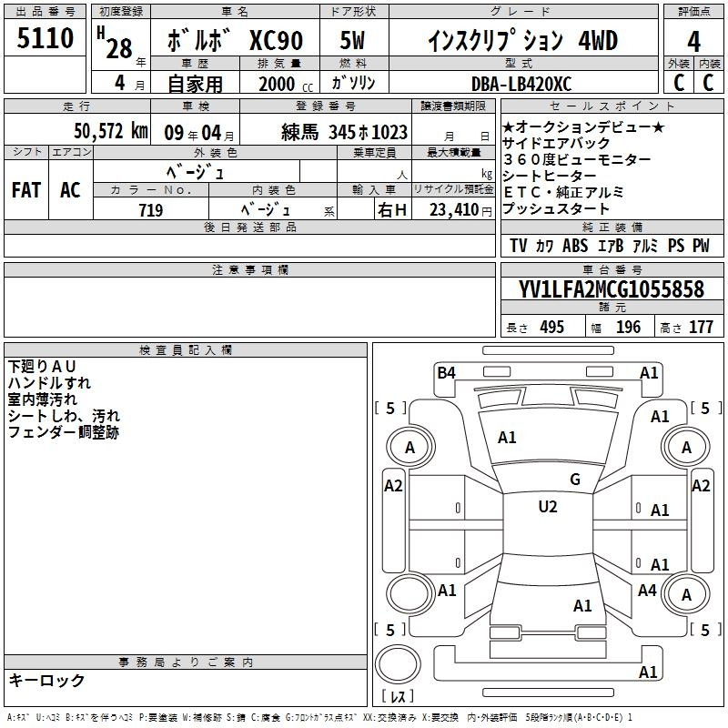Click the overall evaluation score 4
The width and height of the screenshot is (728, 728).
(x=693, y=42)
